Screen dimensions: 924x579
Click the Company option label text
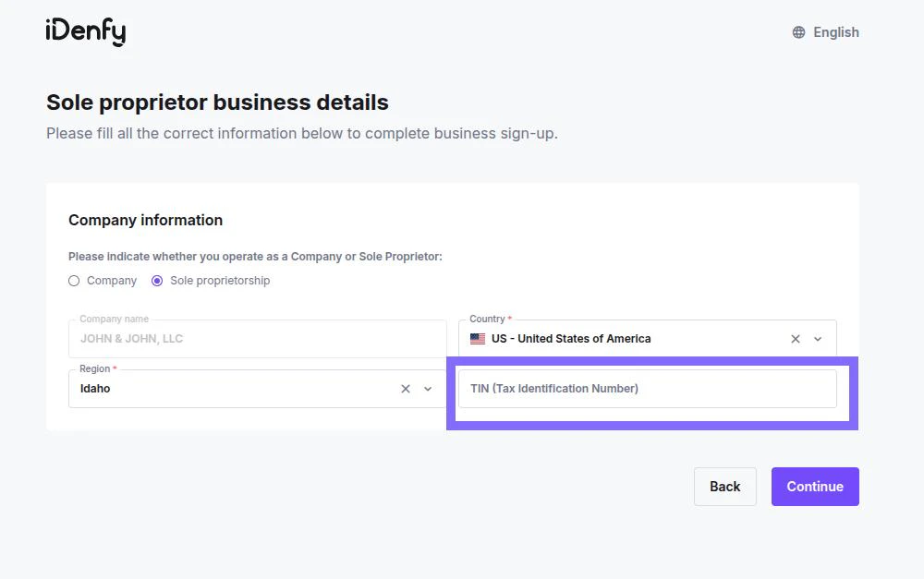click(x=112, y=281)
